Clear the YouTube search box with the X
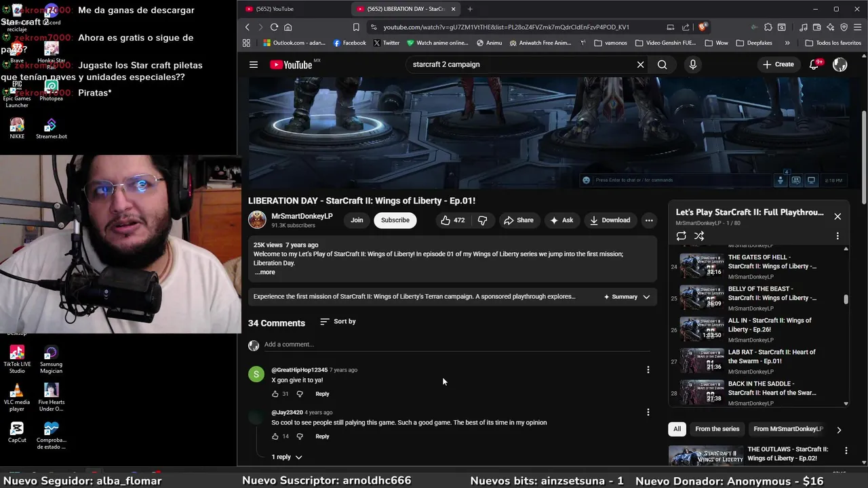Viewport: 868px width, 488px height. click(640, 64)
